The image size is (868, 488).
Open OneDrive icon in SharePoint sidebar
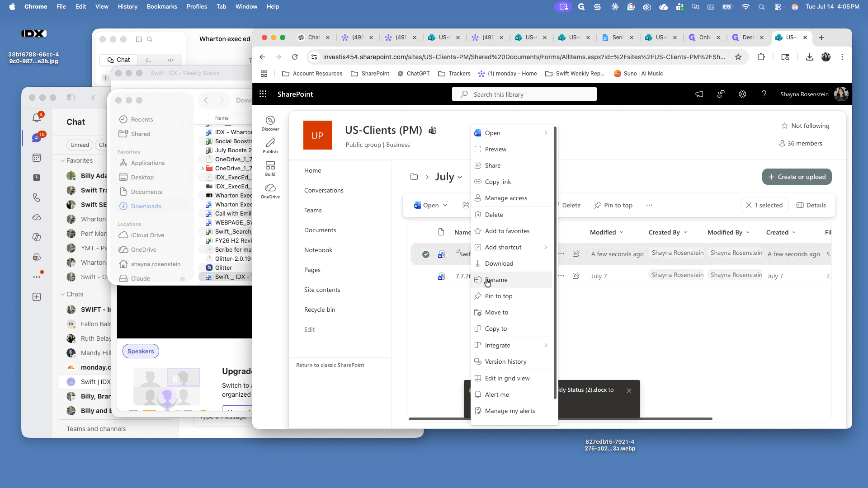[x=270, y=191]
